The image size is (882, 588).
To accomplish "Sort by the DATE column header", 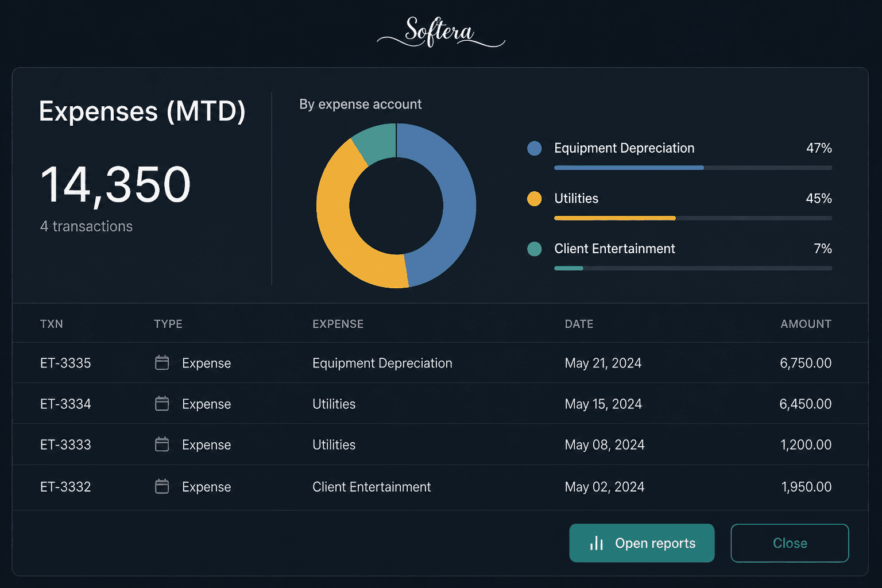I will coord(579,324).
